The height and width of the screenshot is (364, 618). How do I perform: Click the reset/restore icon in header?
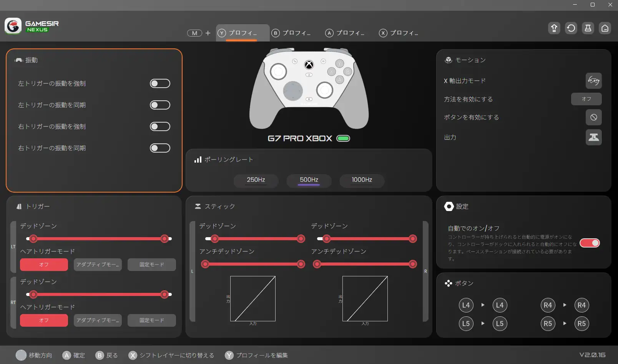571,28
